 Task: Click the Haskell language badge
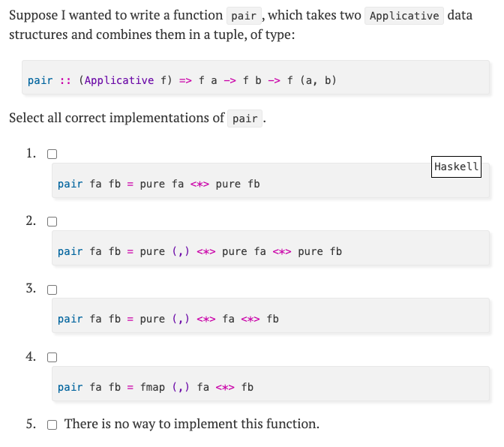456,166
